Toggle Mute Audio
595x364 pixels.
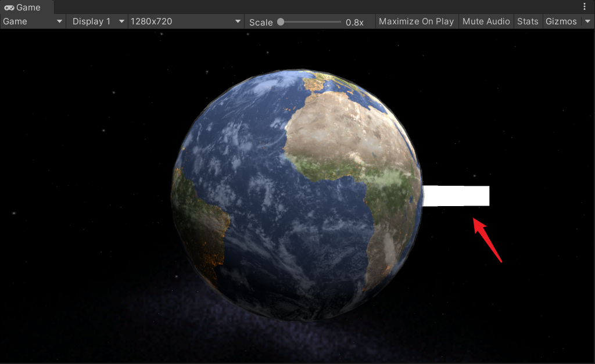(486, 21)
